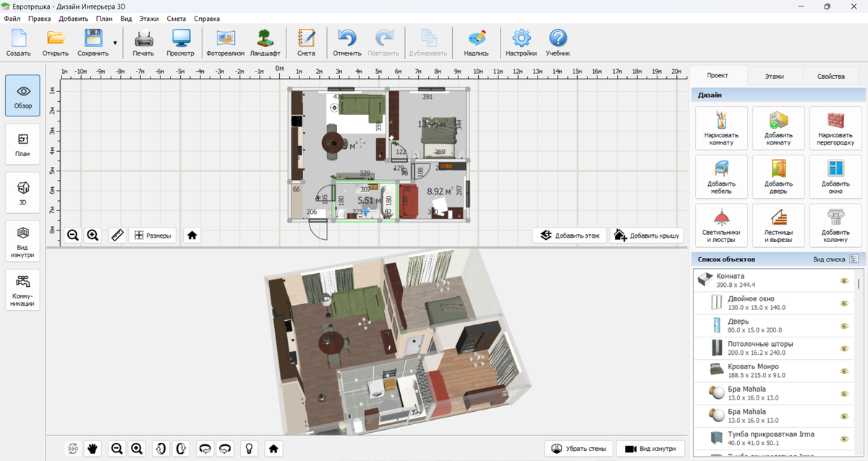This screenshot has height=461, width=868.
Task: Open the Коммуникации sidebar mode
Action: click(x=22, y=290)
